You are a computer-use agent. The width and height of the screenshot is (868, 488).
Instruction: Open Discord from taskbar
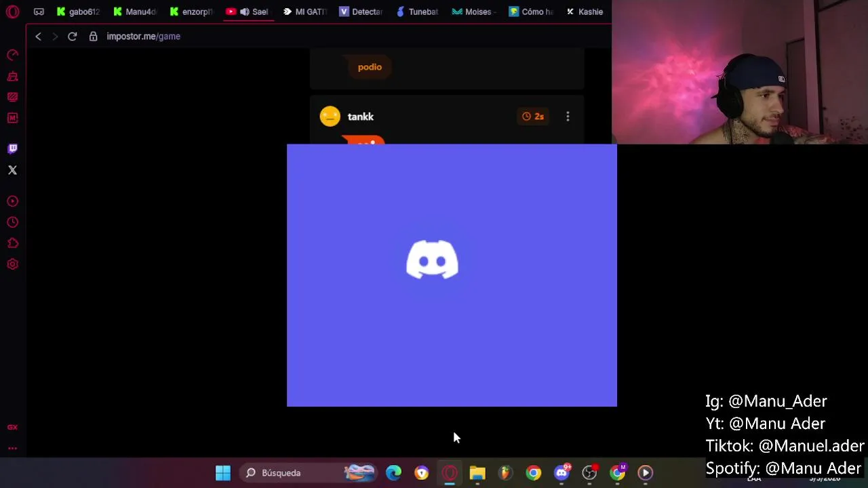[x=561, y=472]
